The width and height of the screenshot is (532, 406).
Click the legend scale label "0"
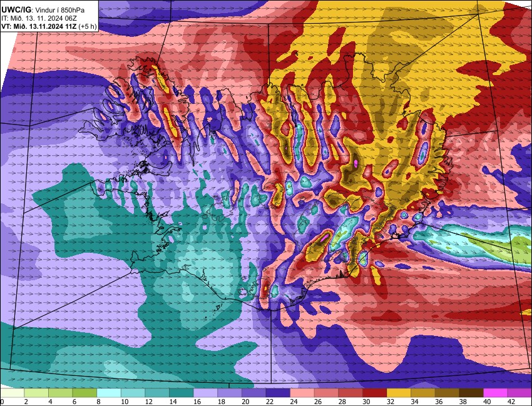click(x=2, y=402)
